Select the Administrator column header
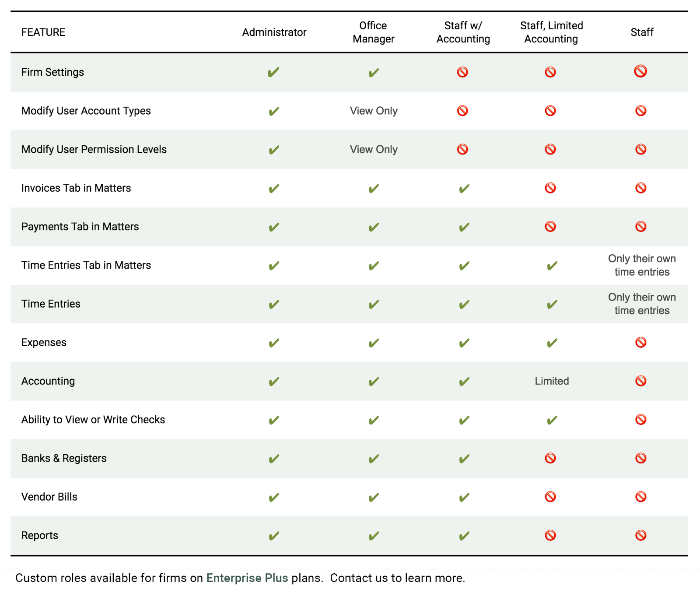This screenshot has height=599, width=700. (x=274, y=32)
